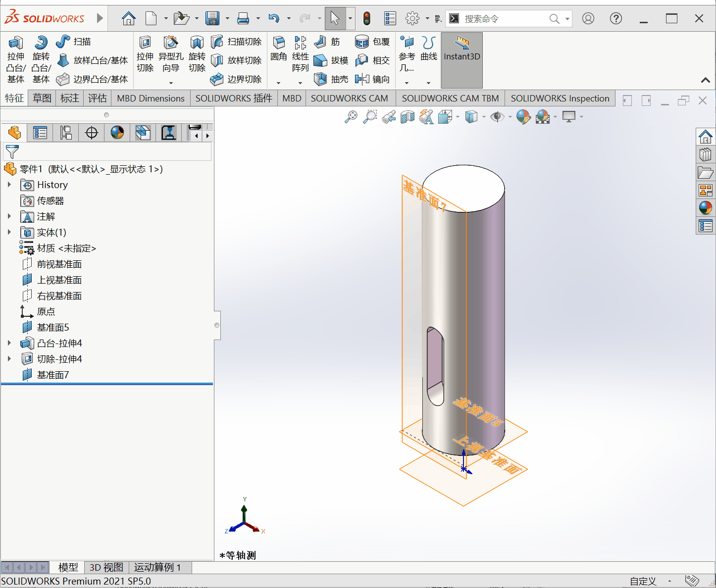The height and width of the screenshot is (588, 716).
Task: Select the Rib (筋) tool
Action: click(x=327, y=42)
